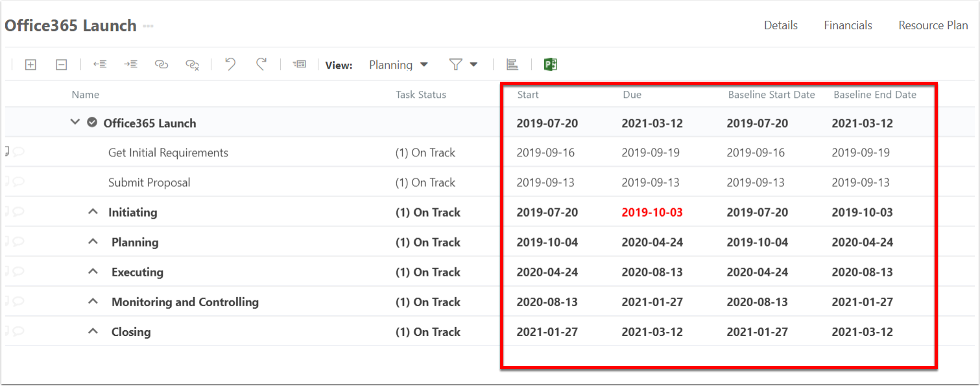Click Monitoring and Controlling due date 2021-01-27
This screenshot has width=980, height=386.
(x=652, y=302)
